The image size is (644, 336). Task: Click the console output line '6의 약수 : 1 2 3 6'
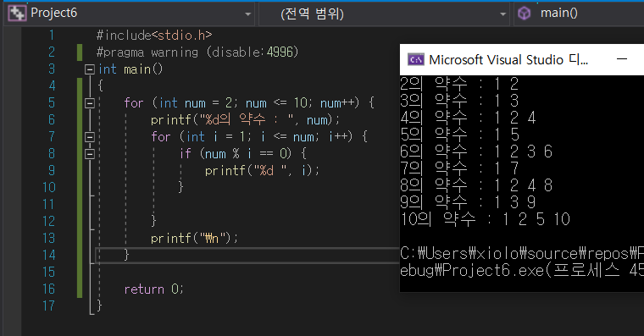tap(476, 151)
